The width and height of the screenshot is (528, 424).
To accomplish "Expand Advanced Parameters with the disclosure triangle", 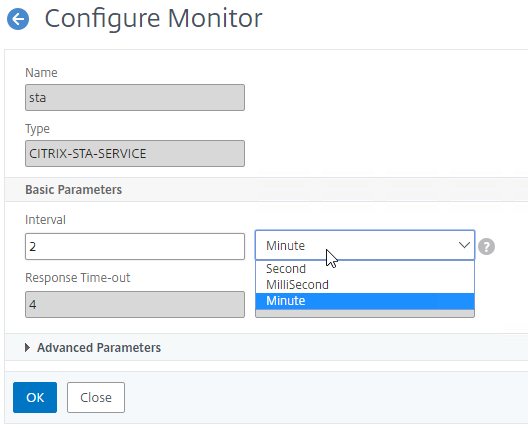I will [x=28, y=348].
